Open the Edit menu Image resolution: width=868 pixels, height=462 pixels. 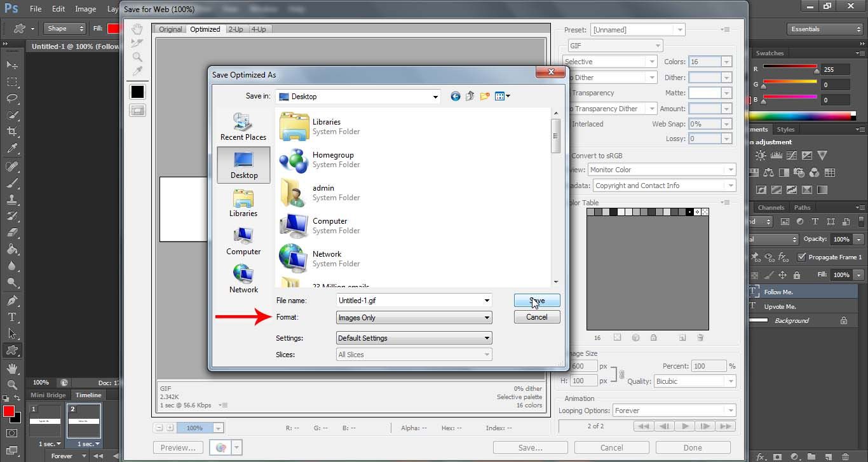pyautogui.click(x=58, y=9)
